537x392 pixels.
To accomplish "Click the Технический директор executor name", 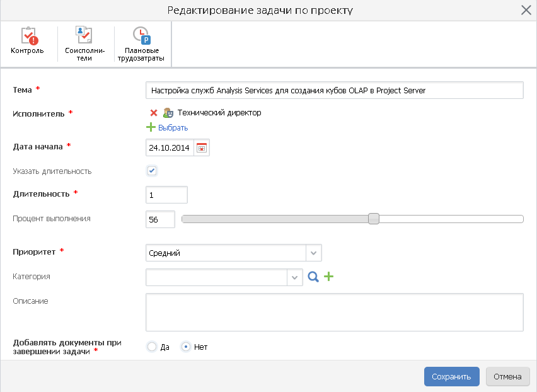I will (x=219, y=113).
